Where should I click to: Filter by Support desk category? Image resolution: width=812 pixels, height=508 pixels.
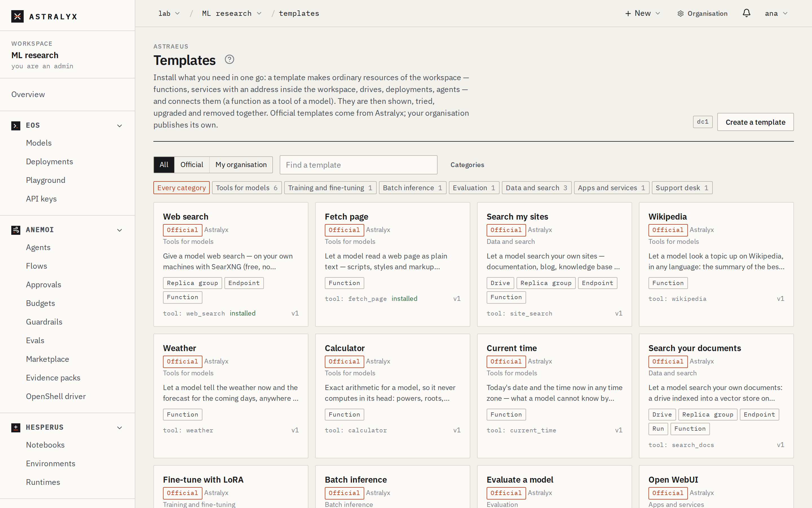click(x=682, y=188)
